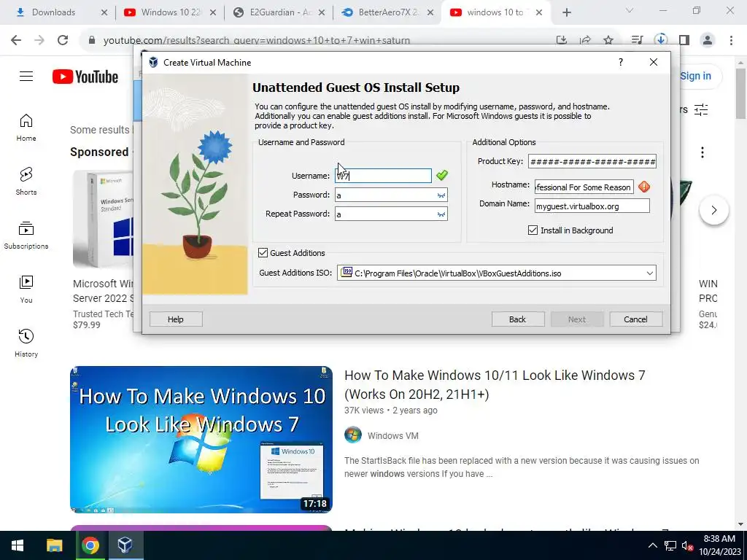Click the browser back arrow
The image size is (747, 560).
(16, 40)
